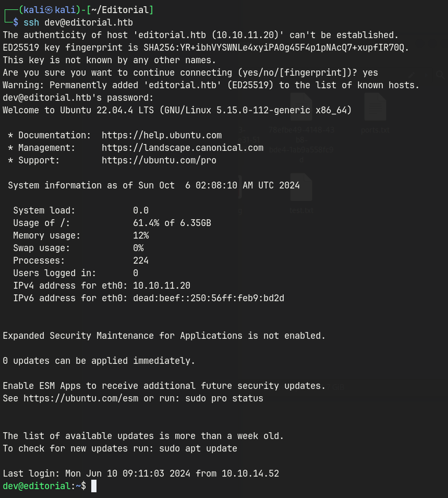The width and height of the screenshot is (448, 498).
Task: Follow the ubuntu.com/pro support link
Action: click(x=159, y=160)
